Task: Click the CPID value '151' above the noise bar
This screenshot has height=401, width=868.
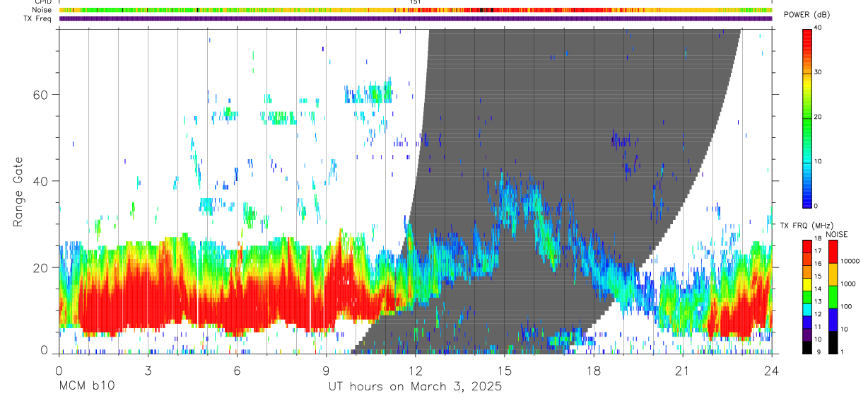Action: pyautogui.click(x=416, y=3)
